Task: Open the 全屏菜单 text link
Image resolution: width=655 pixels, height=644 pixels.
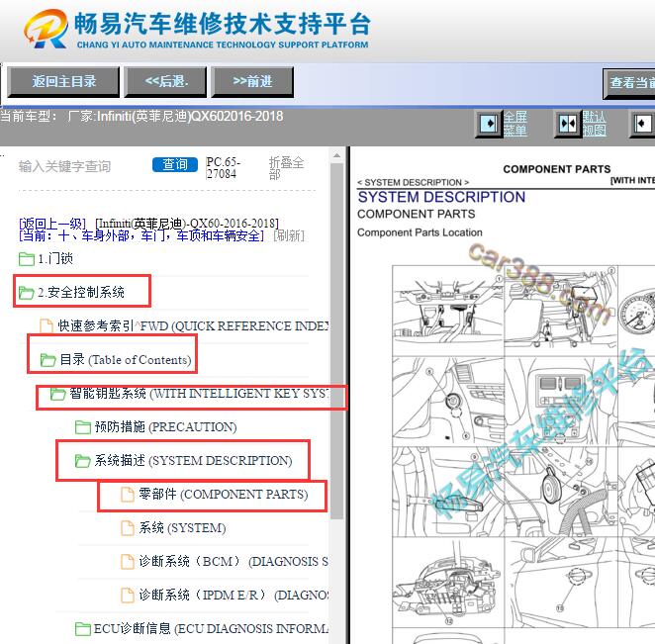Action: (515, 124)
